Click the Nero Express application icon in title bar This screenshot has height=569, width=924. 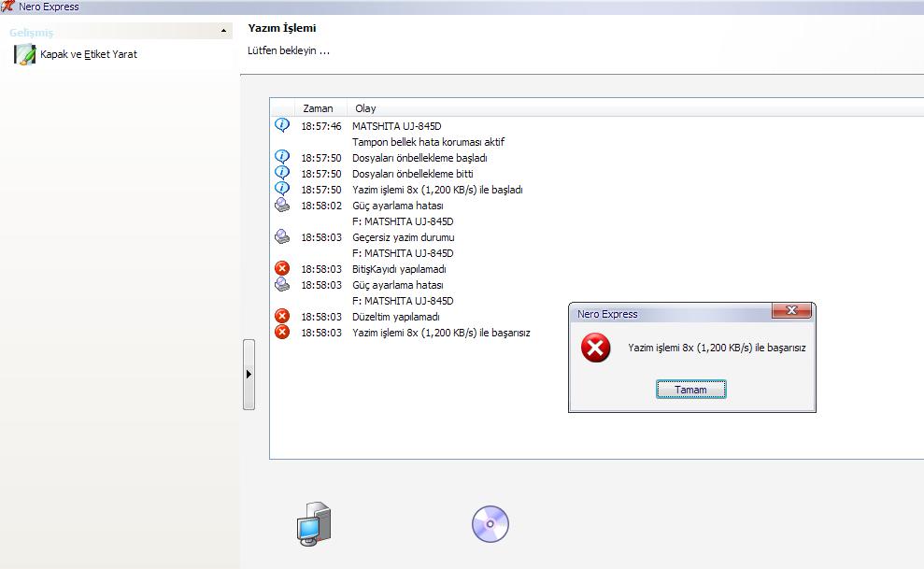tap(7, 6)
